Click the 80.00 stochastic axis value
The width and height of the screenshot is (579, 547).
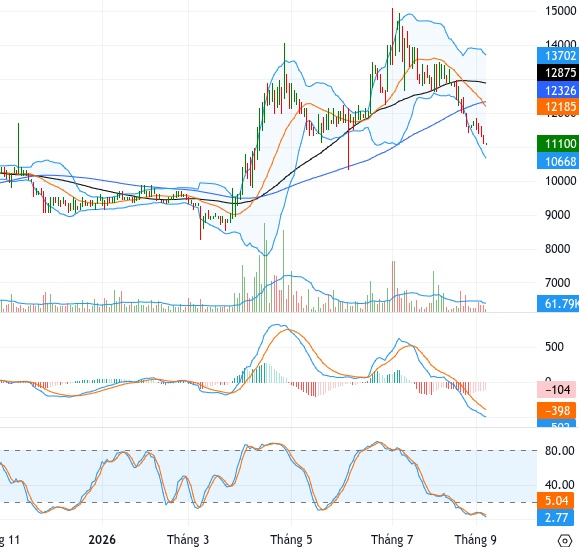click(559, 451)
